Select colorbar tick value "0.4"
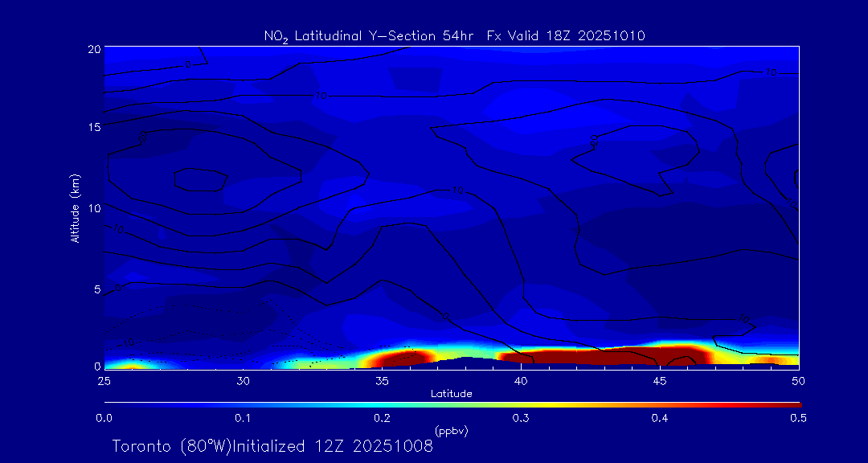Image resolution: width=868 pixels, height=463 pixels. [x=660, y=419]
